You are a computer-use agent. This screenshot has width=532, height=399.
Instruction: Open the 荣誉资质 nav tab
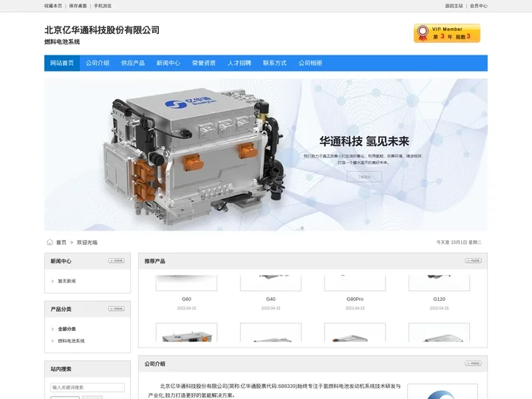point(204,63)
